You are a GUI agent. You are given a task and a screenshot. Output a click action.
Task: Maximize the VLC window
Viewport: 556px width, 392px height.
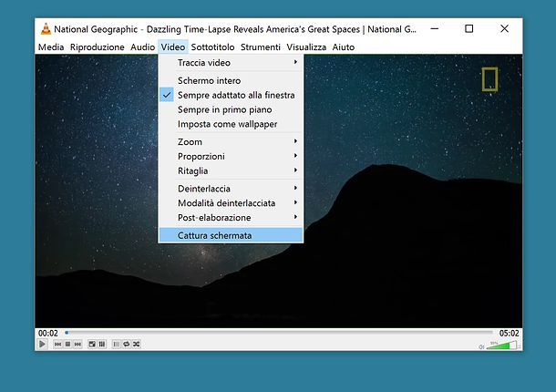[468, 29]
